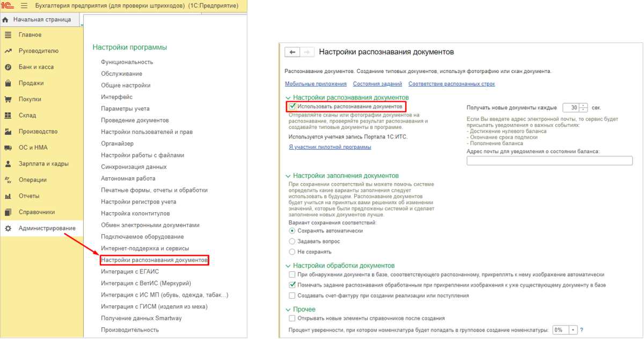
Task: Open Печатные формы, отчеты и обработки item
Action: [x=154, y=190]
